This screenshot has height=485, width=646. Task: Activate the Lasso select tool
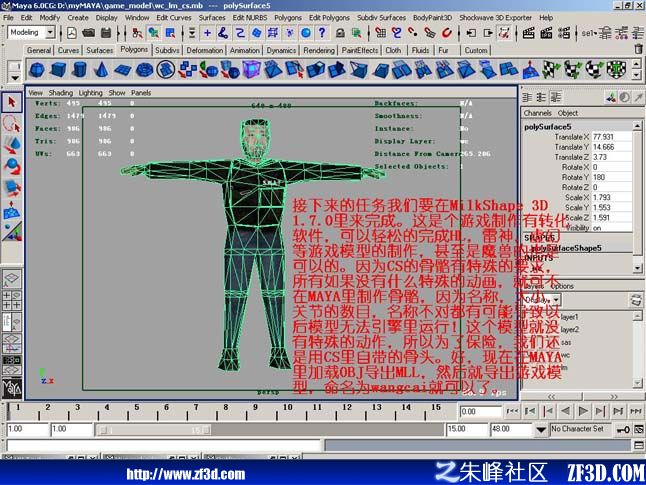pyautogui.click(x=12, y=124)
